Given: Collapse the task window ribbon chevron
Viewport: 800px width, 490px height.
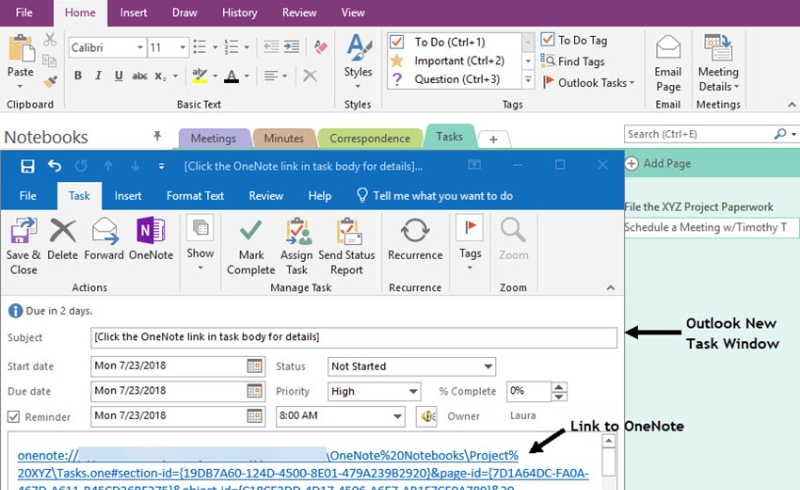Looking at the screenshot, I should 610,288.
